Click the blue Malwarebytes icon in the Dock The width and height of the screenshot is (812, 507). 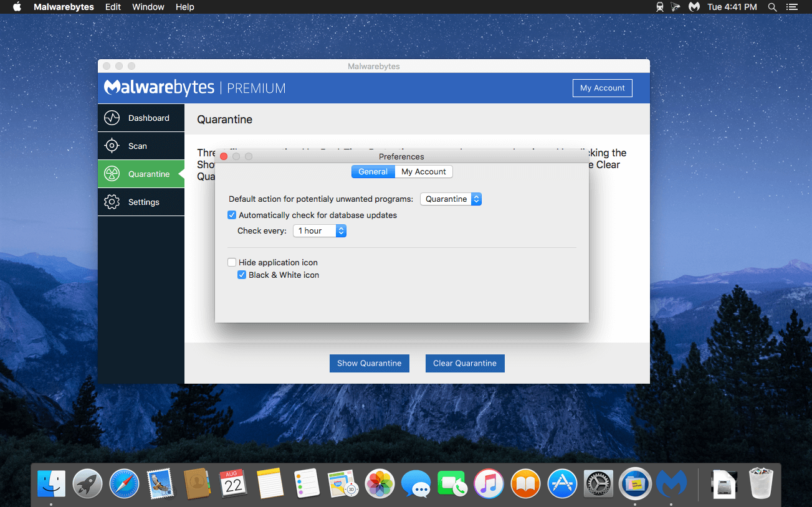[x=671, y=483]
